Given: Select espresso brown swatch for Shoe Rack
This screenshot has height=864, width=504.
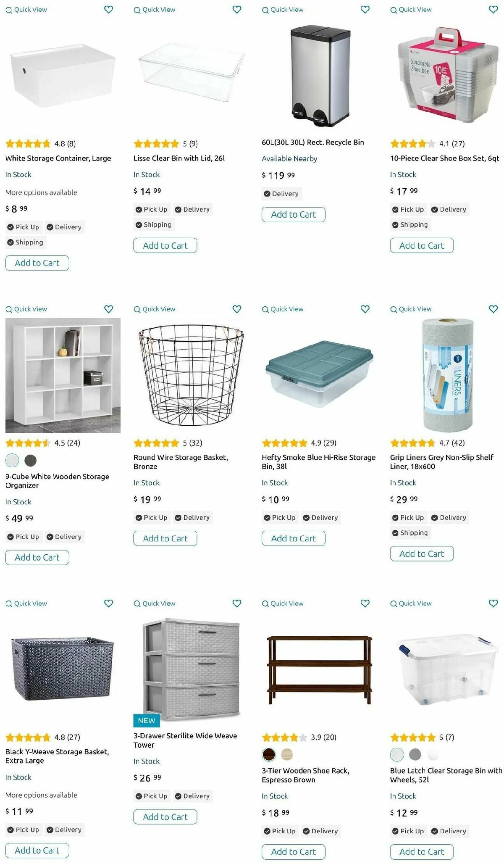Looking at the screenshot, I should pos(269,755).
